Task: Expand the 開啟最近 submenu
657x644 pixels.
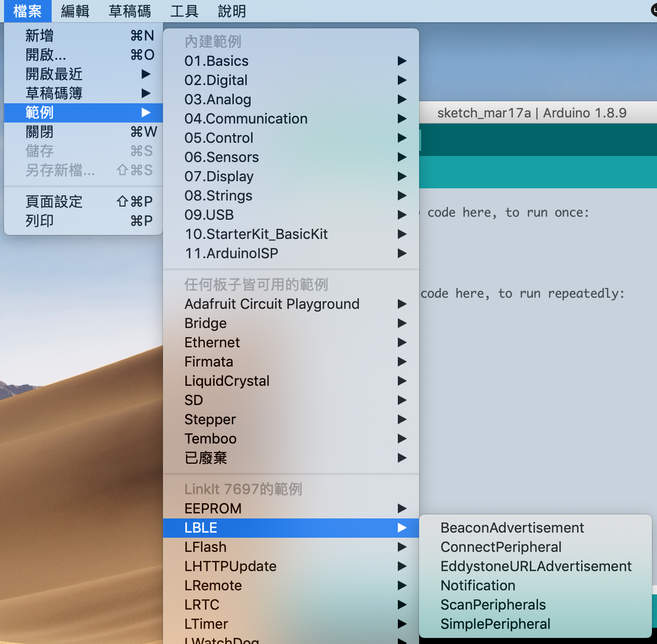Action: 84,74
